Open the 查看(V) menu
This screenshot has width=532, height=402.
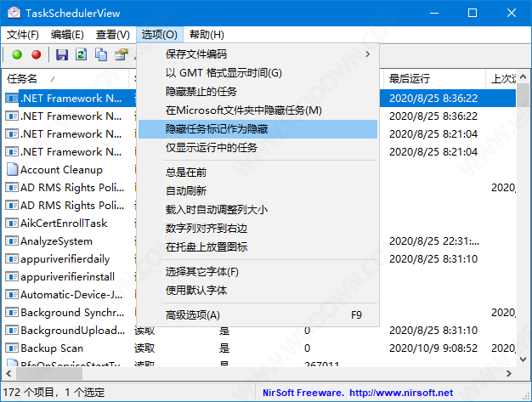[112, 35]
